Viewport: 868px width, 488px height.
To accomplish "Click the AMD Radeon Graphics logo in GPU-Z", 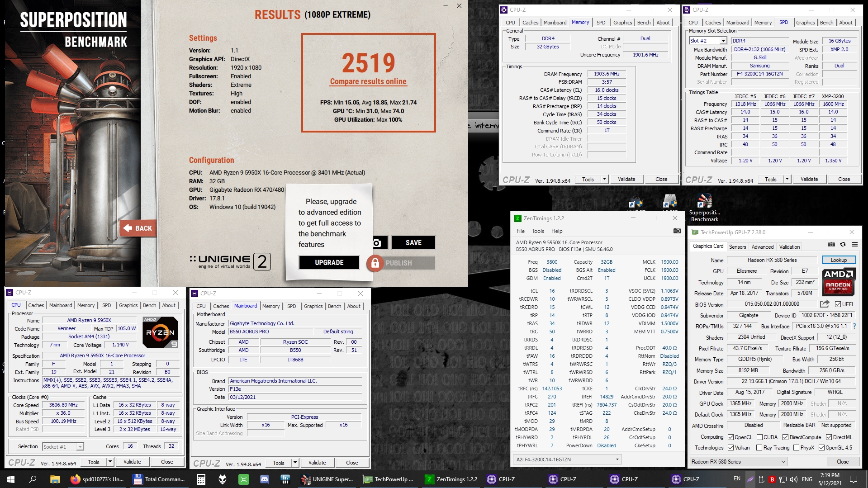I will tap(838, 281).
